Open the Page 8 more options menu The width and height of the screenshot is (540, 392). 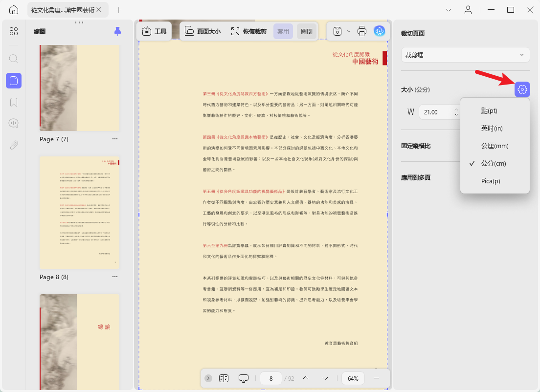(114, 277)
